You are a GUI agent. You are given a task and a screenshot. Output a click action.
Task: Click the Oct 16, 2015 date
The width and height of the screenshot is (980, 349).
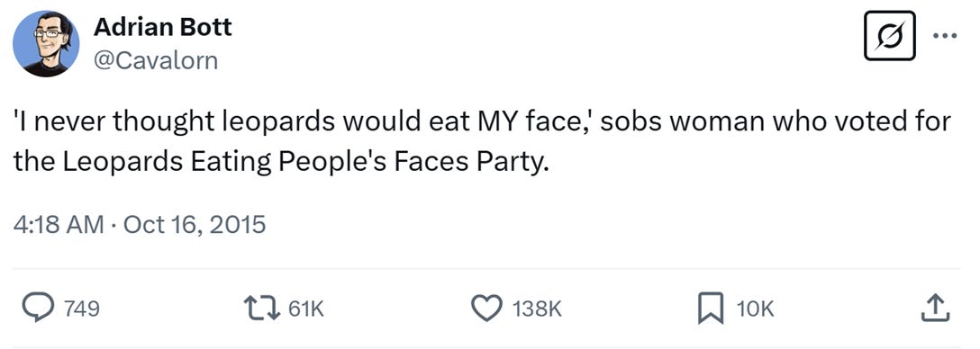[195, 224]
